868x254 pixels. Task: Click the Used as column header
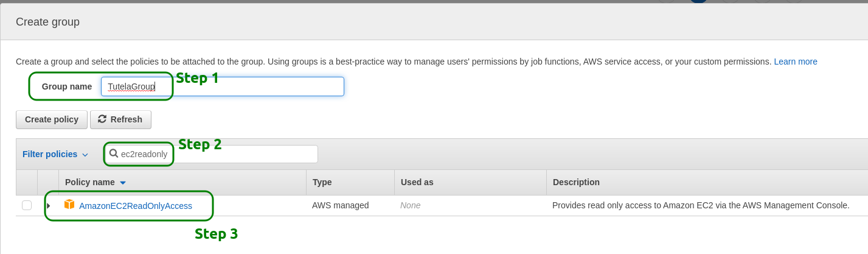(x=417, y=182)
